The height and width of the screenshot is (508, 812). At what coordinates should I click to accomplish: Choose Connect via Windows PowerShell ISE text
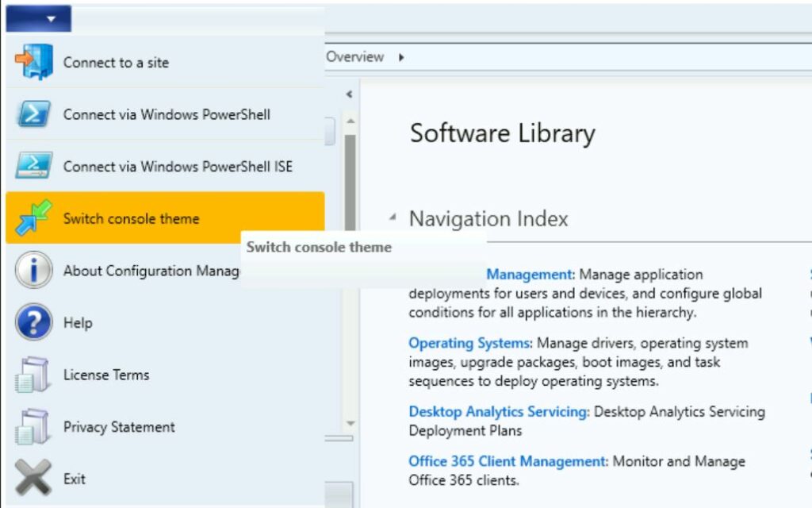pos(178,167)
